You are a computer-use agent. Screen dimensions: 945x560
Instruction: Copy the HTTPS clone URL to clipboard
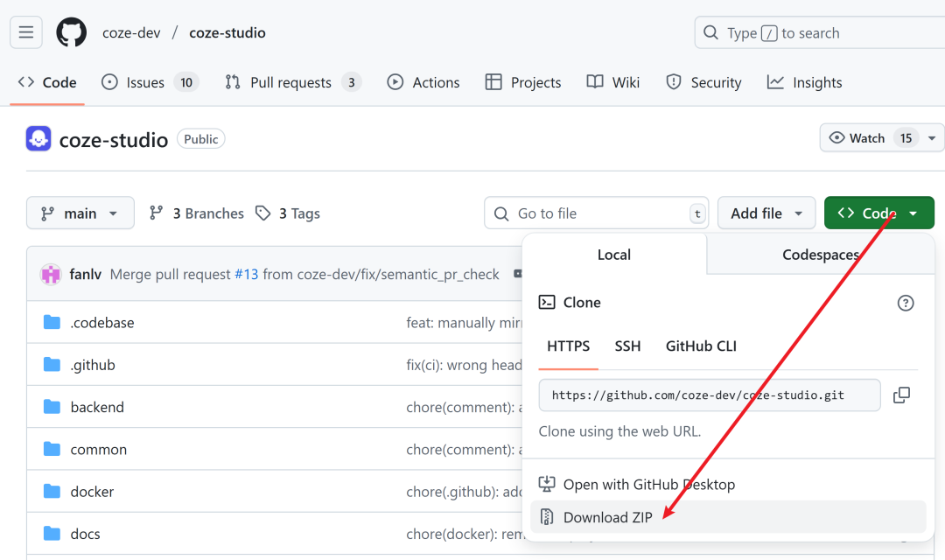click(901, 395)
